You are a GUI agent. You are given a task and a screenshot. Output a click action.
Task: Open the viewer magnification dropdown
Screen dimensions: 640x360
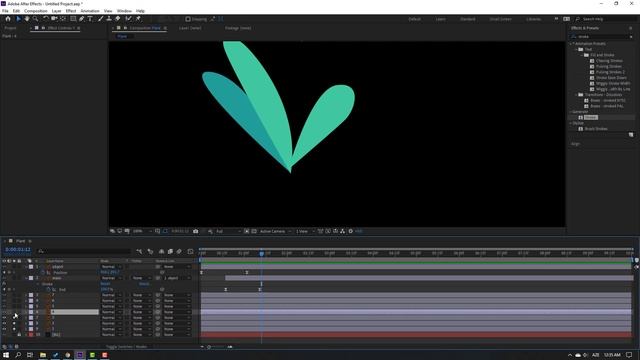(x=142, y=231)
